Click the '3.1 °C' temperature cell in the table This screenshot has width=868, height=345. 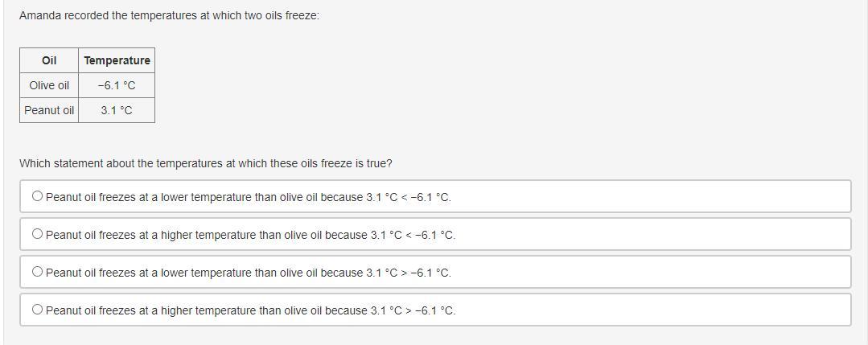(x=117, y=110)
